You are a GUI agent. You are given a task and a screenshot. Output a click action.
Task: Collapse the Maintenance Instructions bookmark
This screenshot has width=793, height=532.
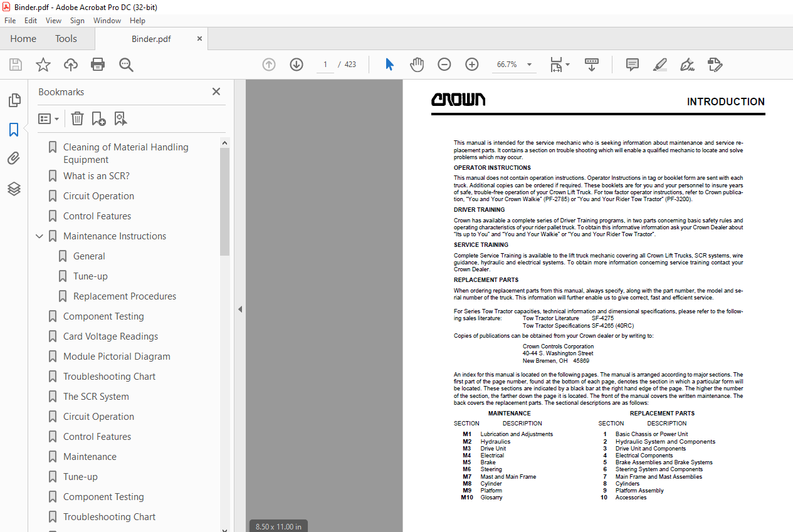pos(39,236)
